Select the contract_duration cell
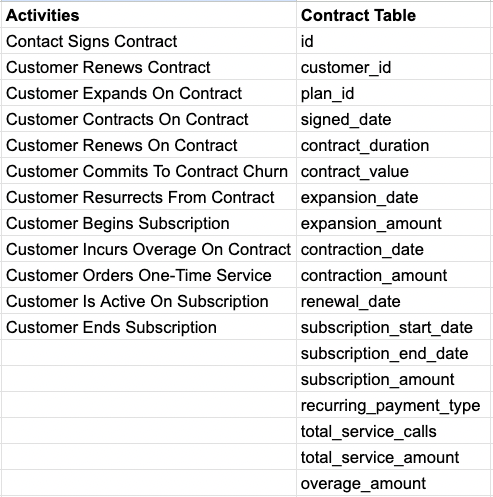The width and height of the screenshot is (493, 497). click(x=393, y=145)
